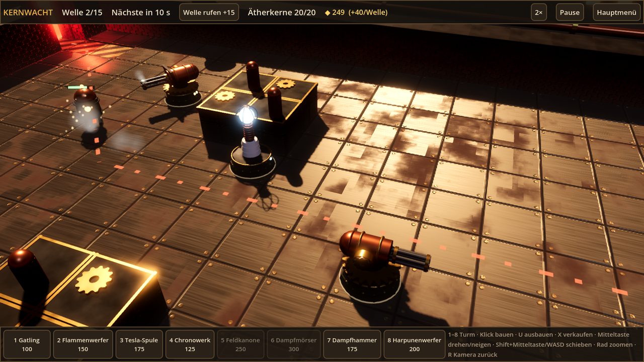This screenshot has height=362, width=644.
Task: Pick the 8 Harpunenwerfer tower
Action: tap(415, 344)
